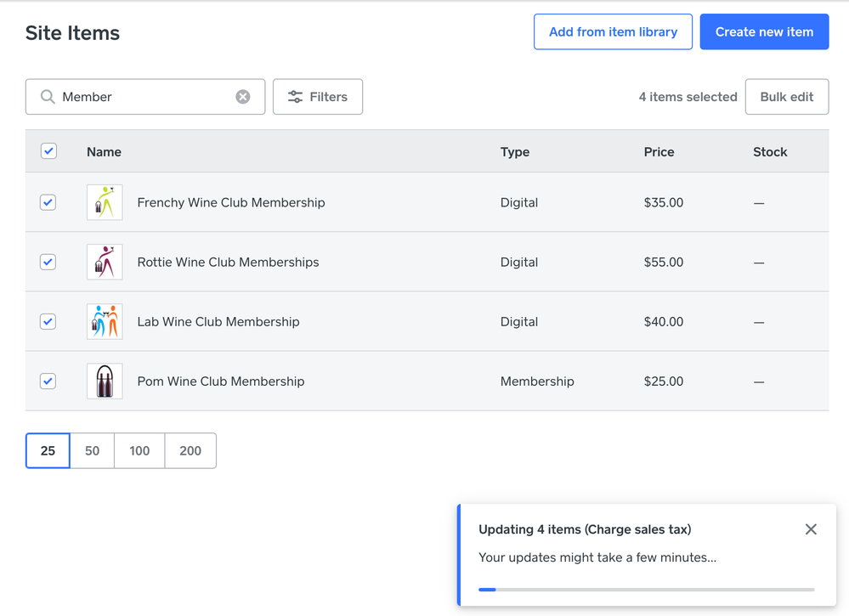Show 50 items per page
The height and width of the screenshot is (616, 849).
(92, 450)
